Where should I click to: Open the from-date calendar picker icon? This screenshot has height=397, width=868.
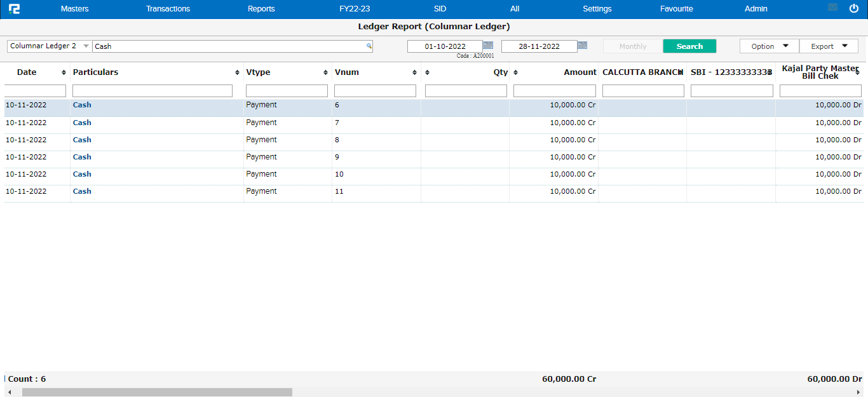point(488,46)
